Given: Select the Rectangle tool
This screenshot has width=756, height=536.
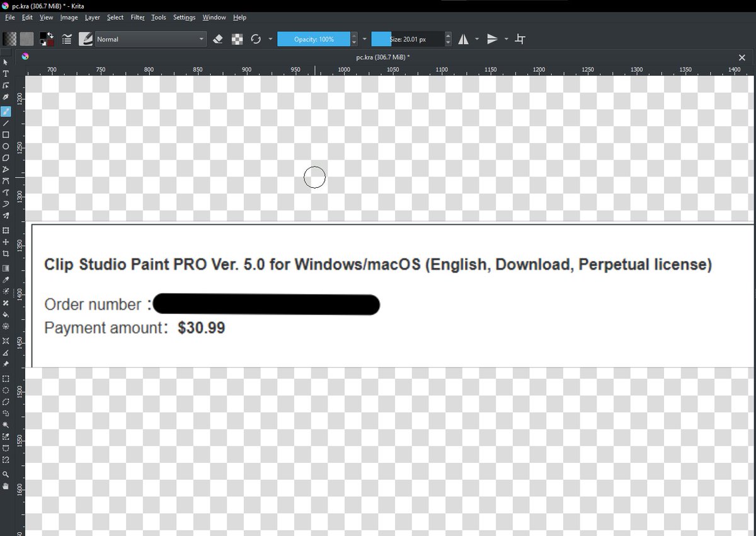Looking at the screenshot, I should click(x=6, y=135).
